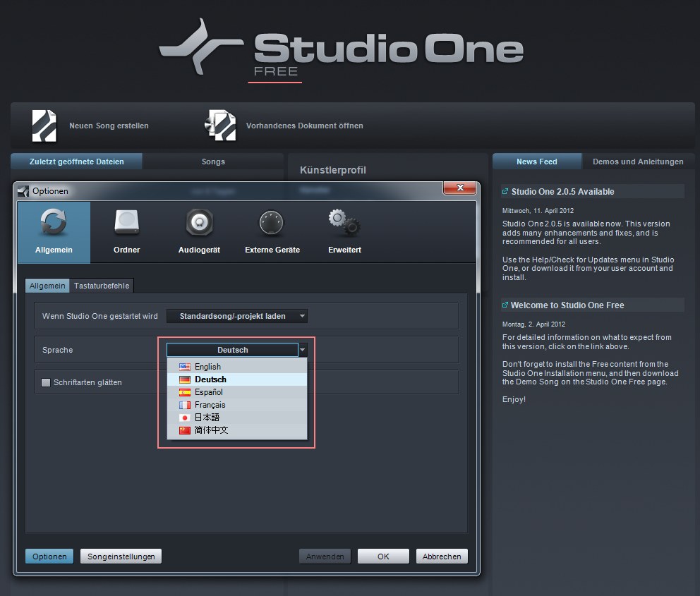700x596 pixels.
Task: Click the German flag next to Deutsch
Action: (185, 379)
